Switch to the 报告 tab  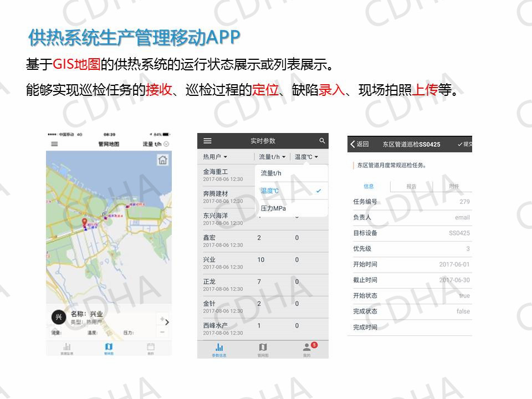click(x=412, y=186)
